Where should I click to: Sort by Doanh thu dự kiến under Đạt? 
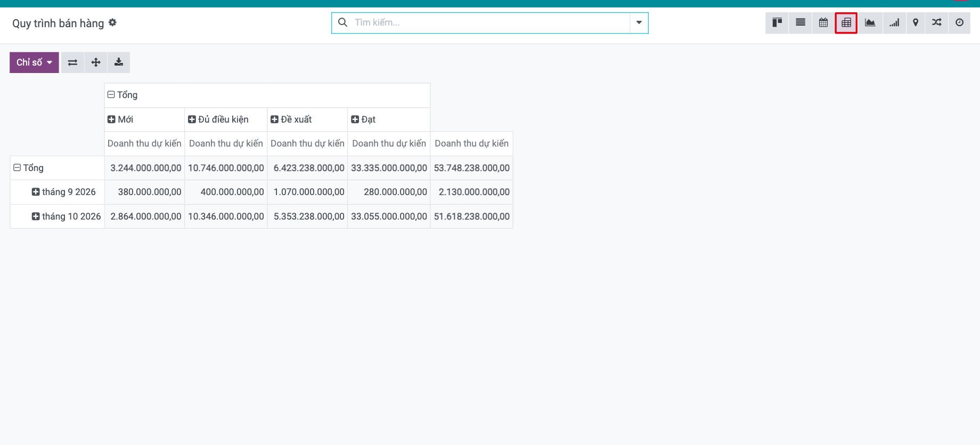click(x=389, y=143)
